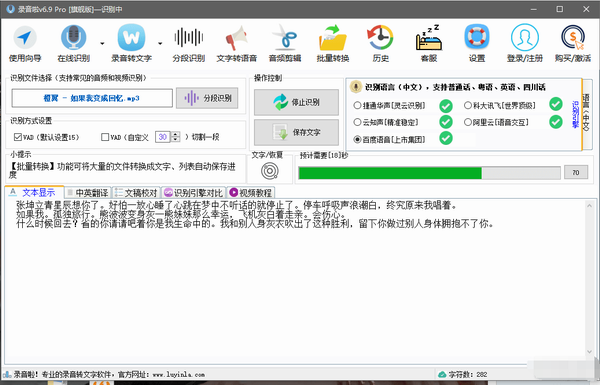Click website address www.luyinla.com in status bar
Image resolution: width=600 pixels, height=385 pixels.
click(x=179, y=374)
